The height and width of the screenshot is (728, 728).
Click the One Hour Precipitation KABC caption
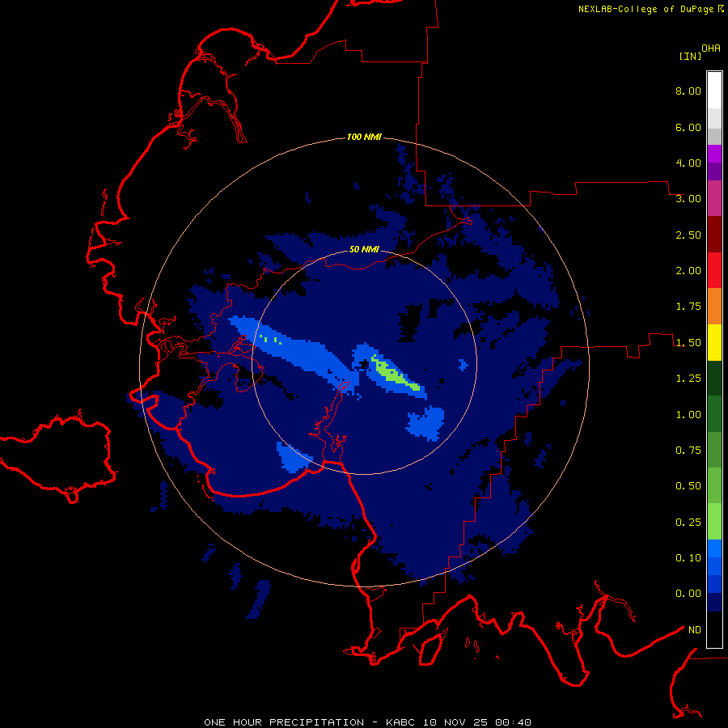point(367,722)
